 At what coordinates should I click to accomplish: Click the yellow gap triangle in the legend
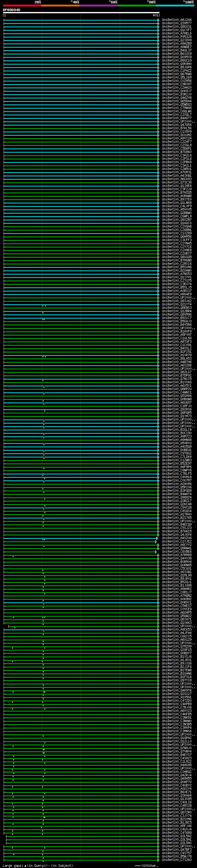click(25, 866)
